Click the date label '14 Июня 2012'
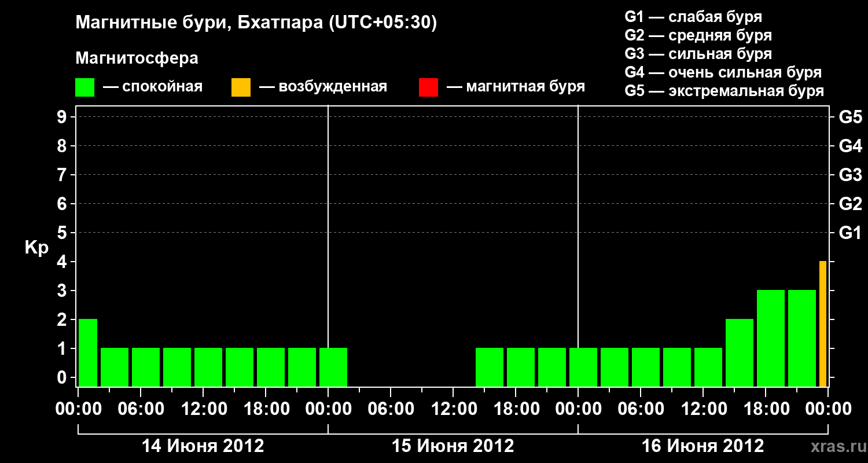Viewport: 868px width, 463px height. tap(203, 446)
